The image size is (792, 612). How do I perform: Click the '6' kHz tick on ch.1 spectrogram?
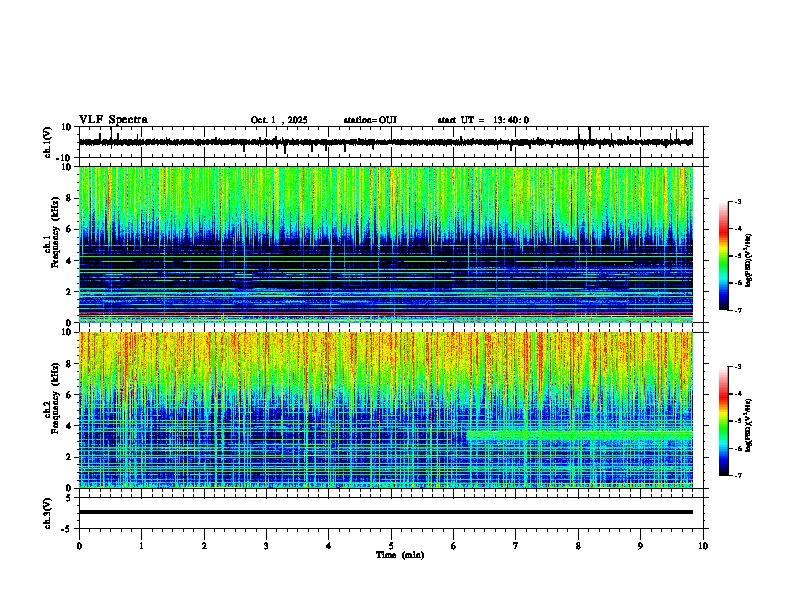point(69,229)
